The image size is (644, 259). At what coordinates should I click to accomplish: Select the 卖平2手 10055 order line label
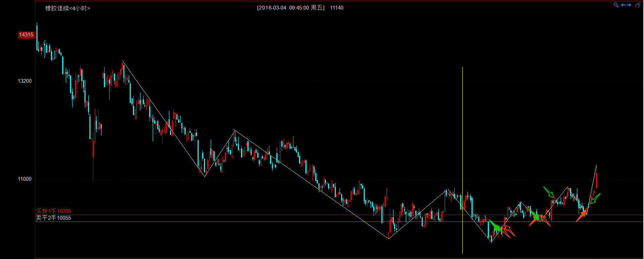point(53,218)
